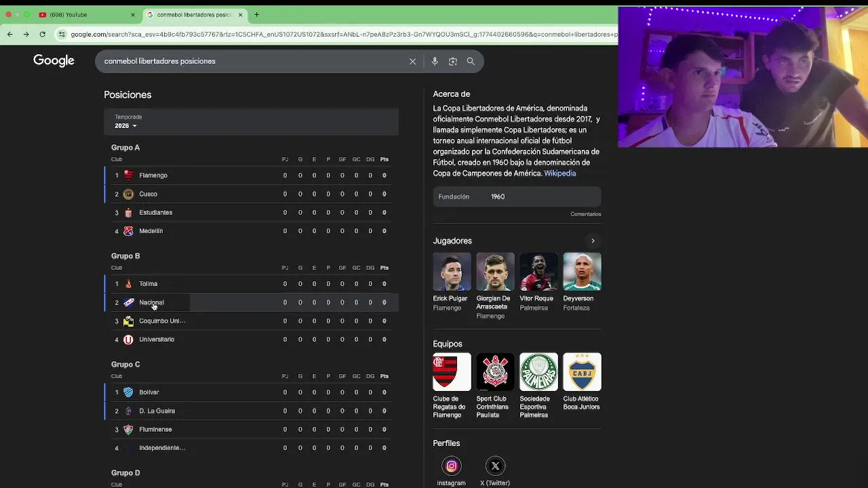The height and width of the screenshot is (488, 868).
Task: Click the Posiciones heading
Action: [x=127, y=95]
